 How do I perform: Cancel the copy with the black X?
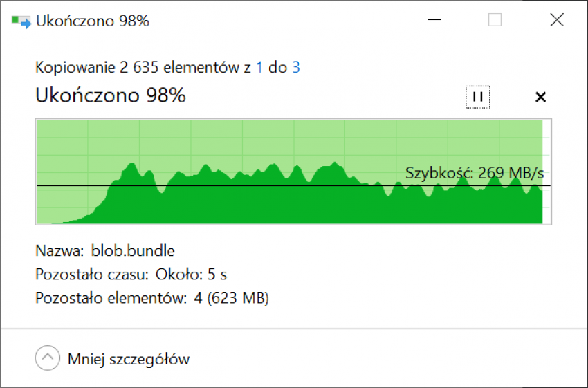[541, 97]
